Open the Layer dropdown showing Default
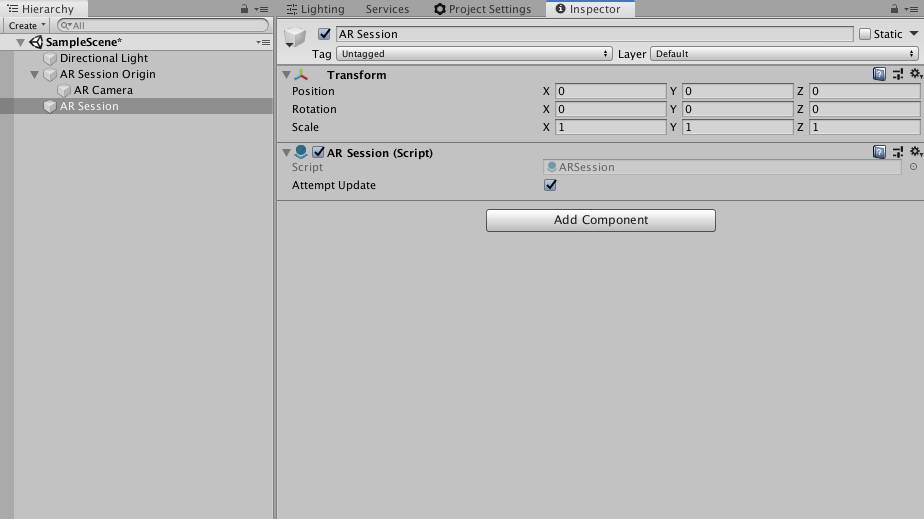924x519 pixels. 785,54
